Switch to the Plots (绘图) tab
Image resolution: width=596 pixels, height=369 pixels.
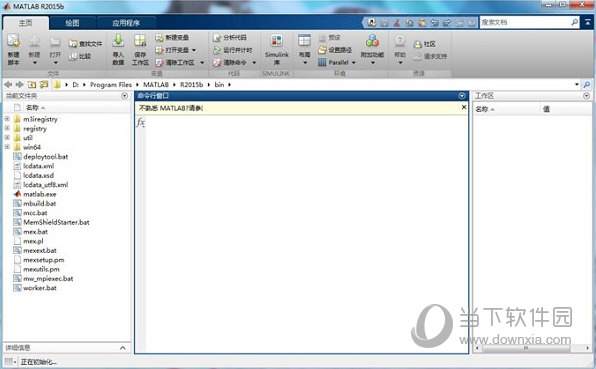[x=72, y=23]
